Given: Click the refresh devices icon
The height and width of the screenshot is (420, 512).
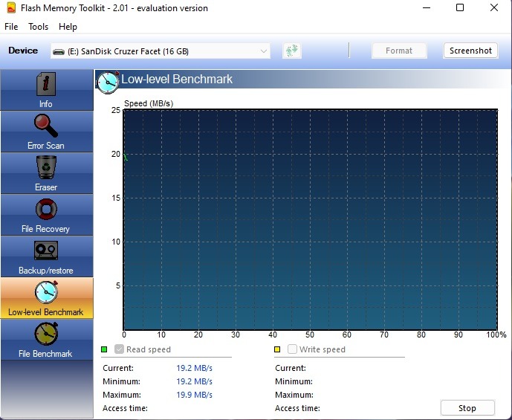Looking at the screenshot, I should point(292,51).
